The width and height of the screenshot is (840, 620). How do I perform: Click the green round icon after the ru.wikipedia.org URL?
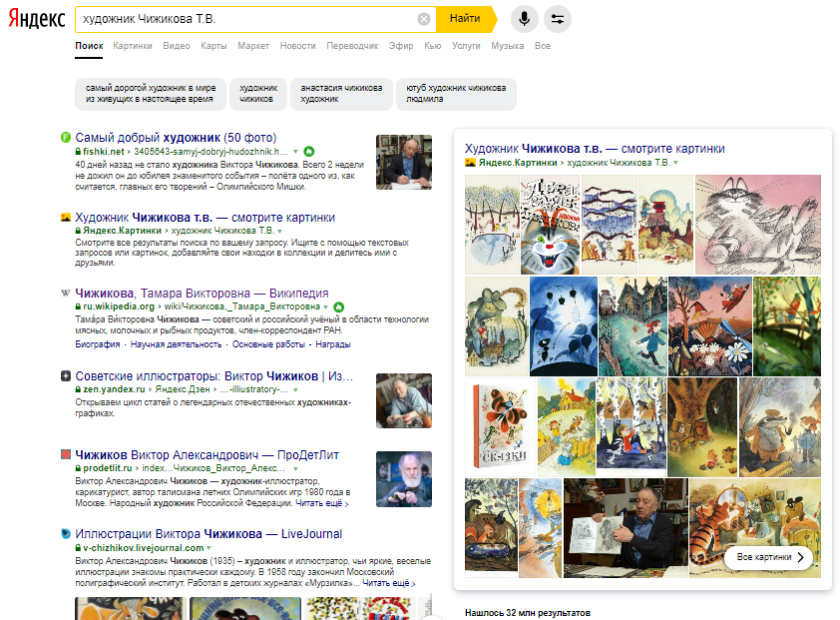coord(338,307)
